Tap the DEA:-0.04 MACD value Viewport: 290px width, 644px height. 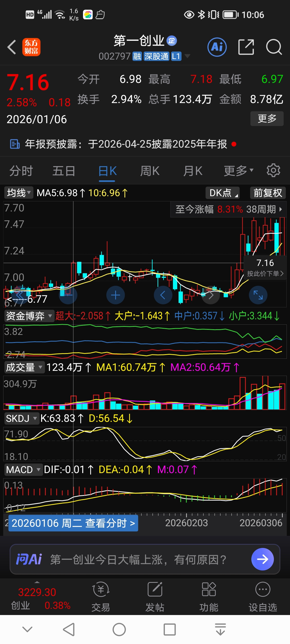[125, 470]
